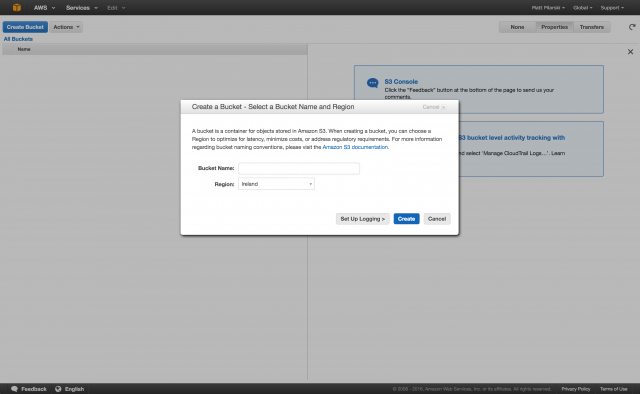The height and width of the screenshot is (394, 640).
Task: Click the Bucket Name: label
Action: coord(216,168)
